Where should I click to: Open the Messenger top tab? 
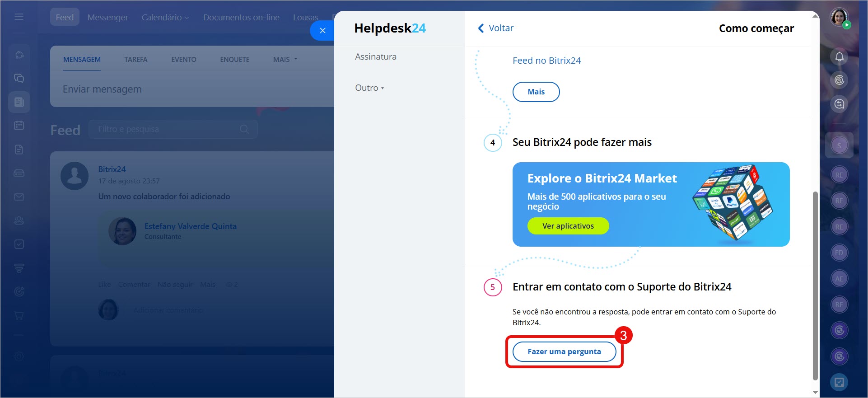[108, 17]
